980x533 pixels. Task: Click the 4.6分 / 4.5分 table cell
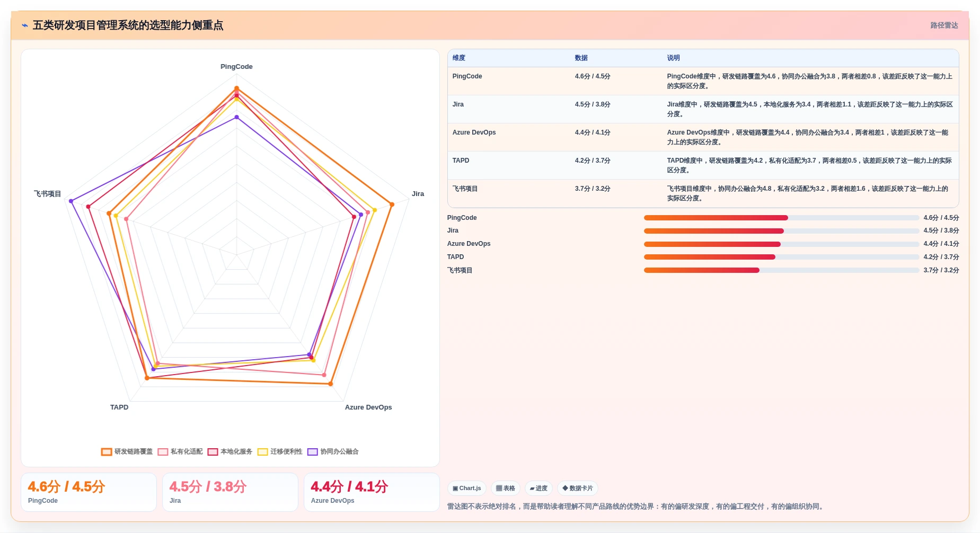[593, 76]
